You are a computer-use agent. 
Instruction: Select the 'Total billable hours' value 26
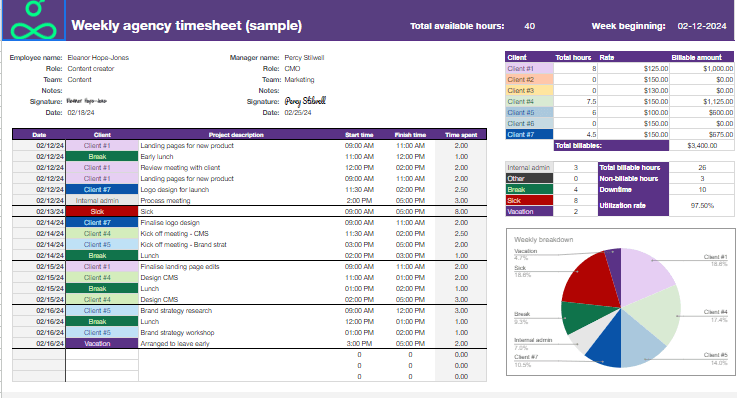[702, 167]
